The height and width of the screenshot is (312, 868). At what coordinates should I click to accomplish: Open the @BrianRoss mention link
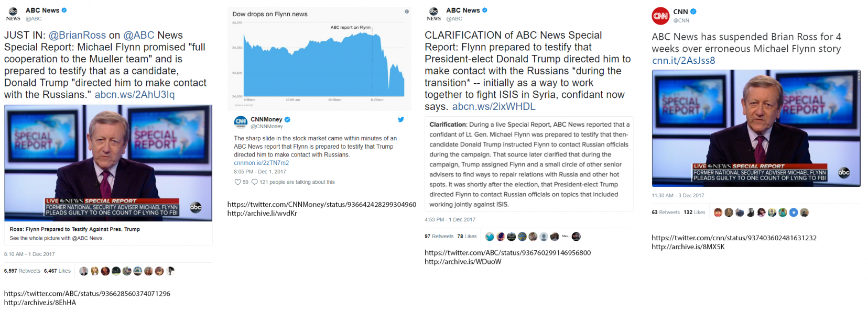(x=77, y=35)
